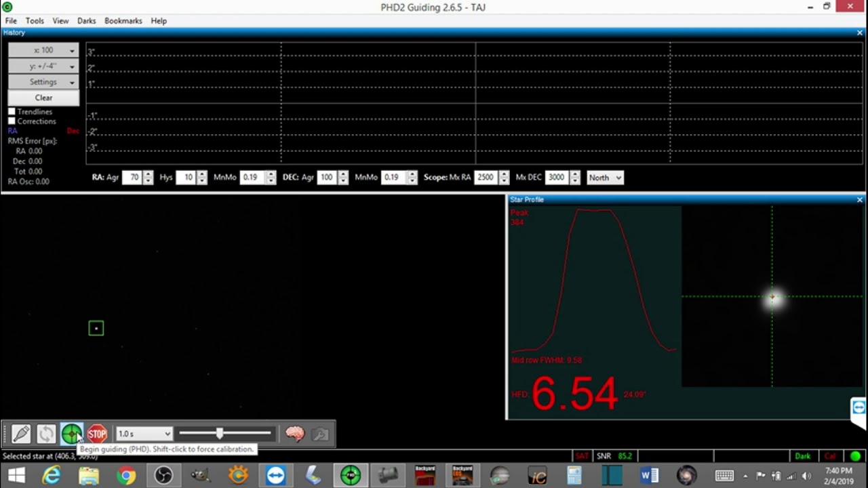Open Google Chrome from the taskbar
Screen dimensions: 868x488
126,475
